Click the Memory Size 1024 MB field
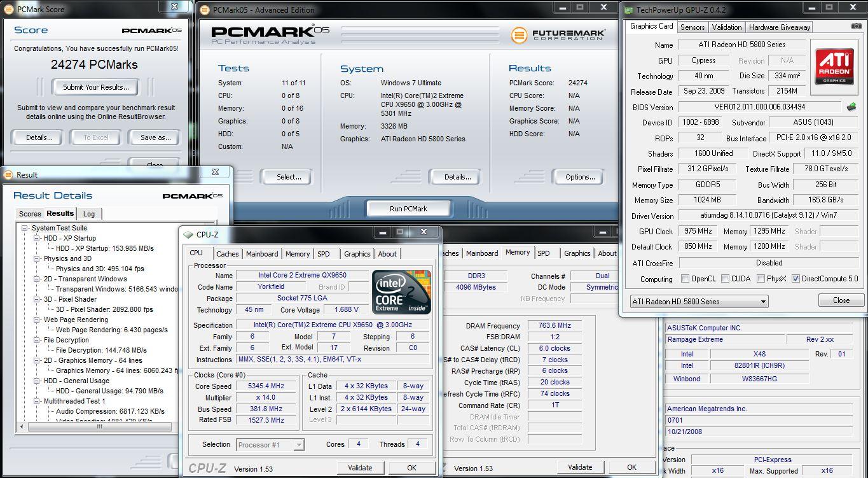The height and width of the screenshot is (478, 868). click(708, 200)
